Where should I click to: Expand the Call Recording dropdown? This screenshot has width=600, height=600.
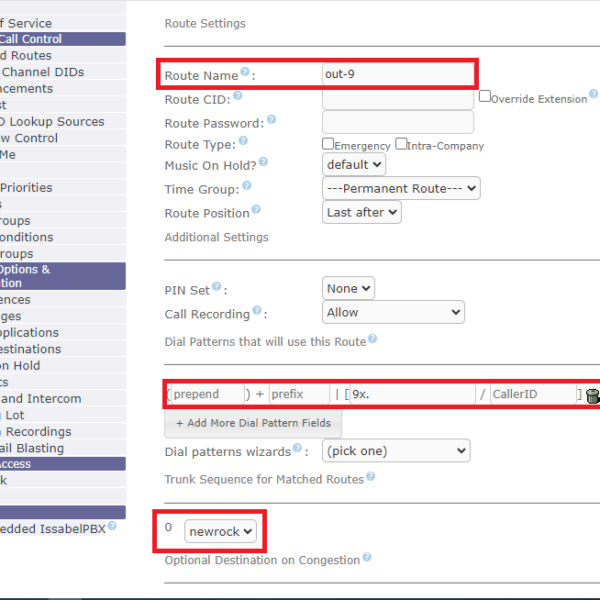[x=393, y=313]
